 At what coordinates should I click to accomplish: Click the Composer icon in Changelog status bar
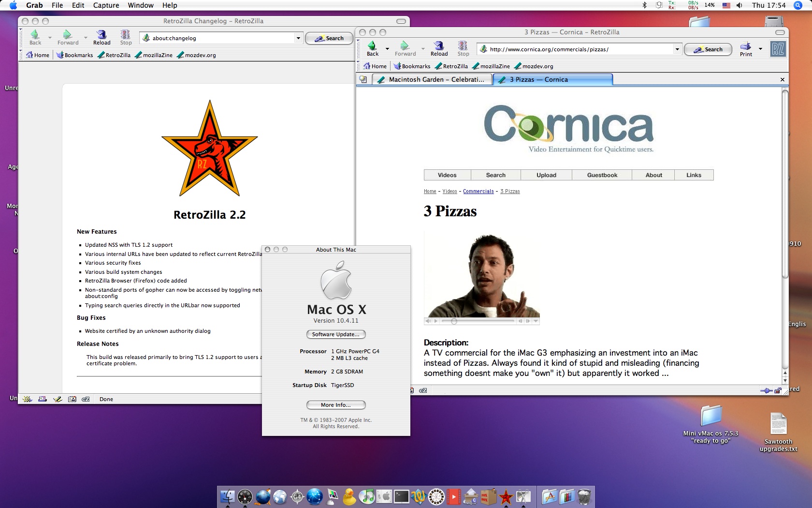point(58,399)
